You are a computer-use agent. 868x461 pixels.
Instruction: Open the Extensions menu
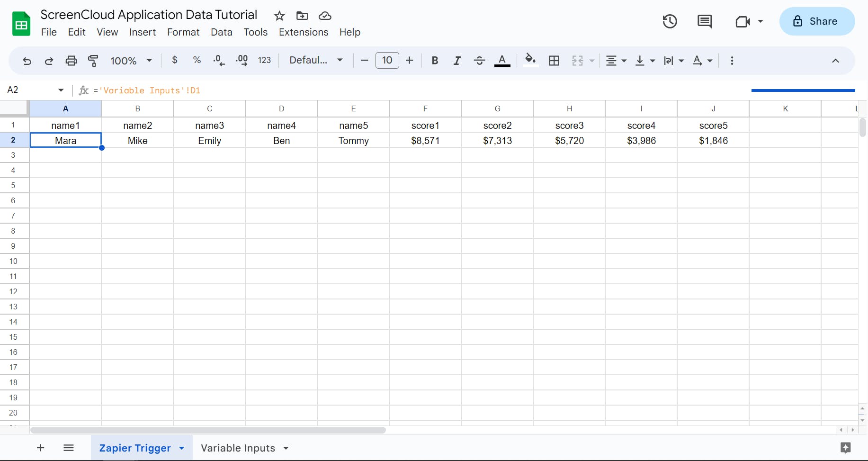304,32
